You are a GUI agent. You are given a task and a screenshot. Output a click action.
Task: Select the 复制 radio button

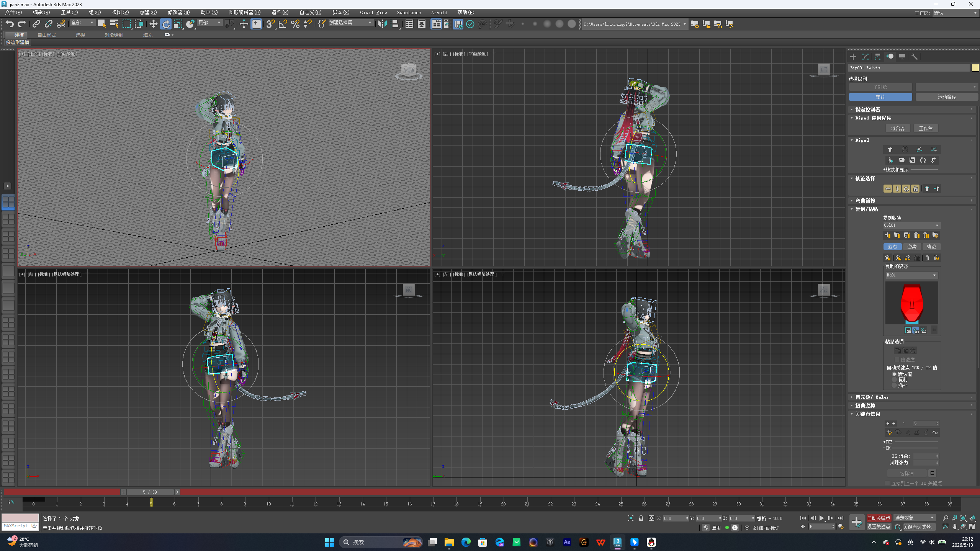[x=894, y=380]
